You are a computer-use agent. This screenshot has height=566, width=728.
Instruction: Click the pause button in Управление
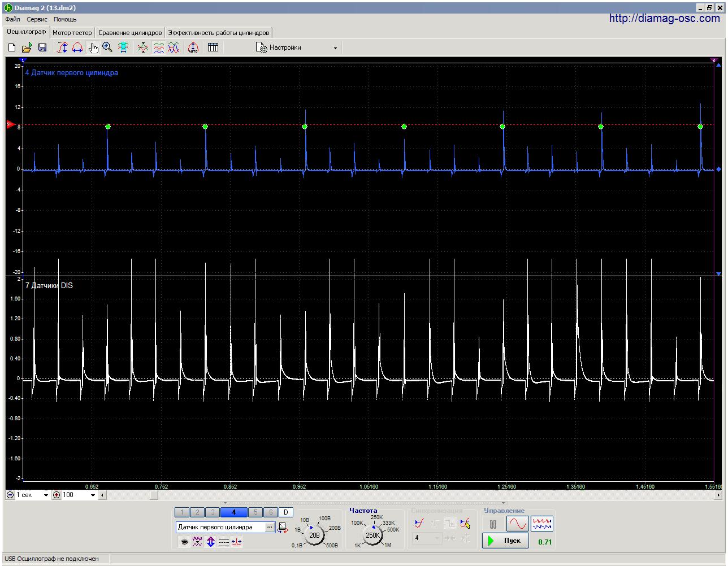[x=493, y=525]
